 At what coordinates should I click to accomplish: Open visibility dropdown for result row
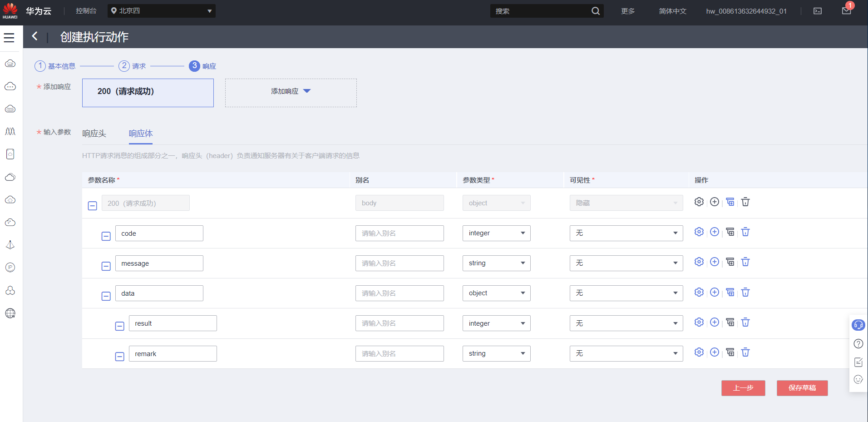pyautogui.click(x=626, y=323)
